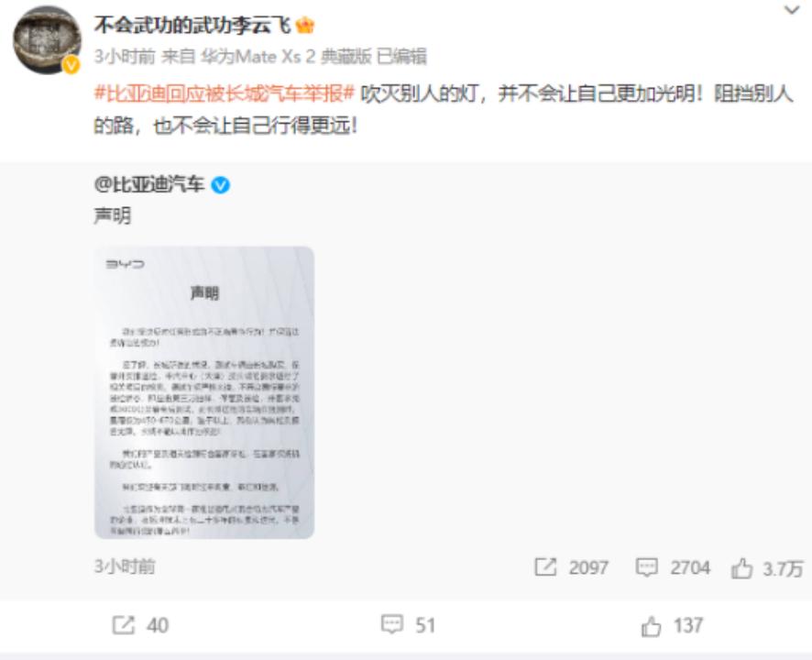The height and width of the screenshot is (660, 812).
Task: Open the hashtag #比亚迪回应被长城汽车举报#
Action: 225,93
